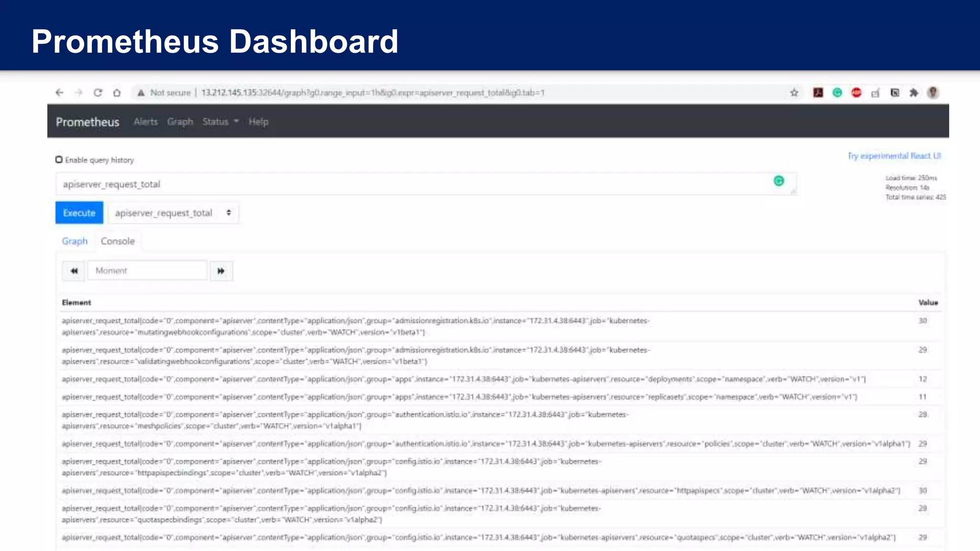This screenshot has width=980, height=551.
Task: Focus the expression input with apiserver_request_total
Action: coord(426,184)
